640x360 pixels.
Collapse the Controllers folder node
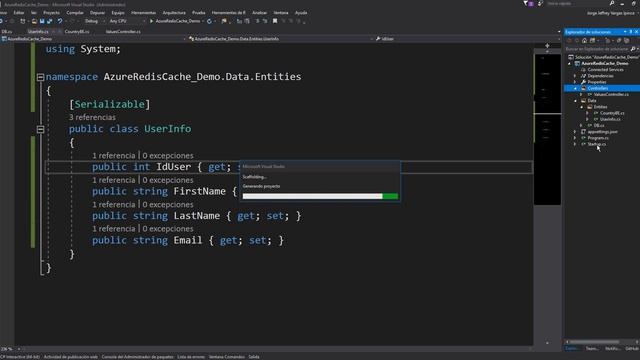576,88
